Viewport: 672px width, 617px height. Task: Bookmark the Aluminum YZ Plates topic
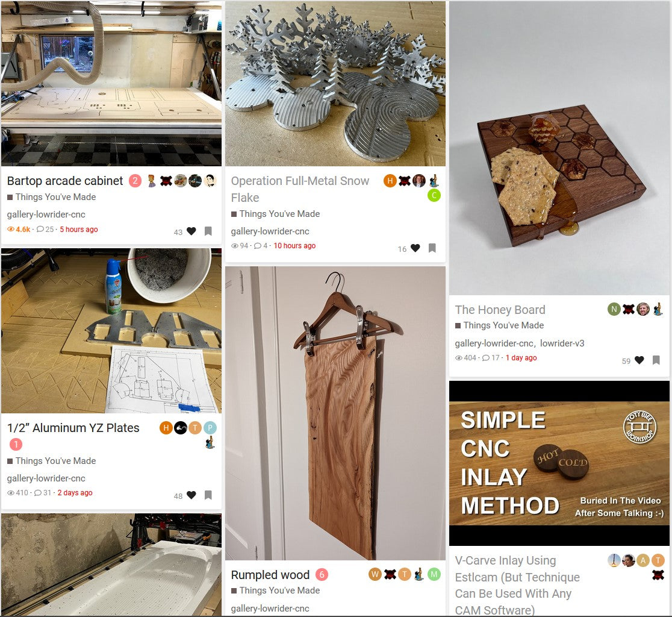[x=208, y=495]
